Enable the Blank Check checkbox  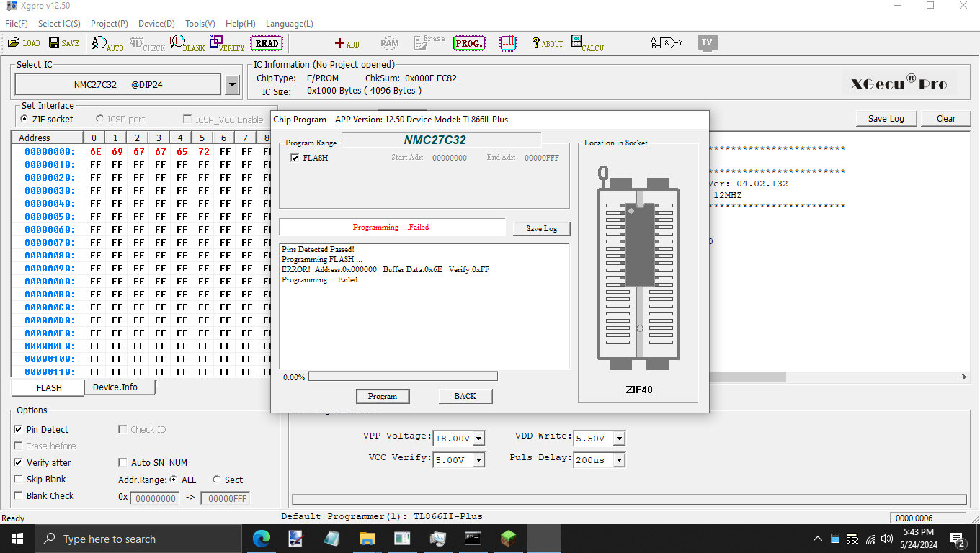(x=18, y=495)
